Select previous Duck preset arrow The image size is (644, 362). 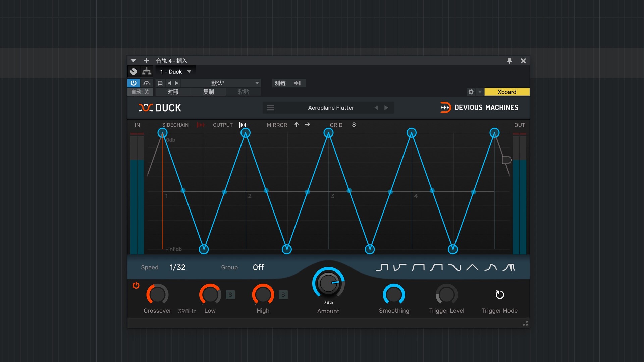[376, 108]
